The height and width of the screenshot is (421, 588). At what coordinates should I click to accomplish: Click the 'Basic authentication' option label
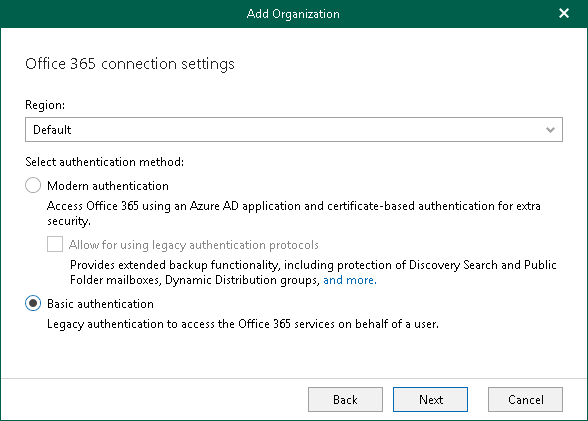tap(100, 304)
